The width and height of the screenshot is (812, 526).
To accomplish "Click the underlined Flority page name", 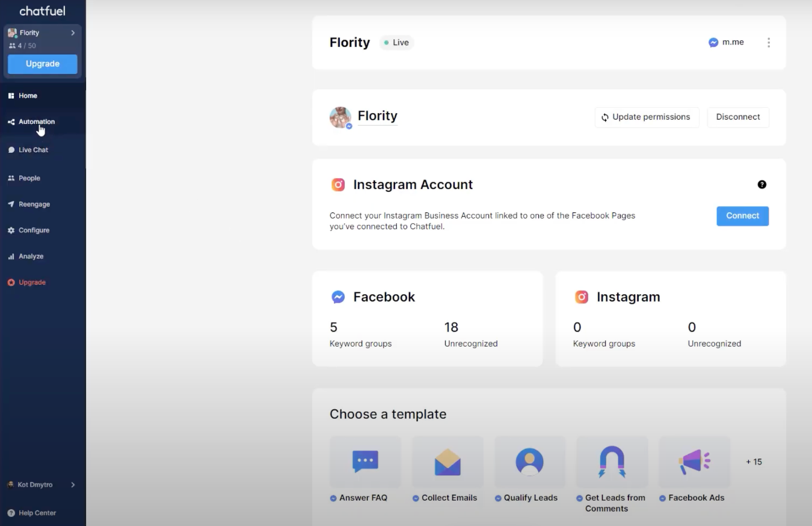I will 378,116.
